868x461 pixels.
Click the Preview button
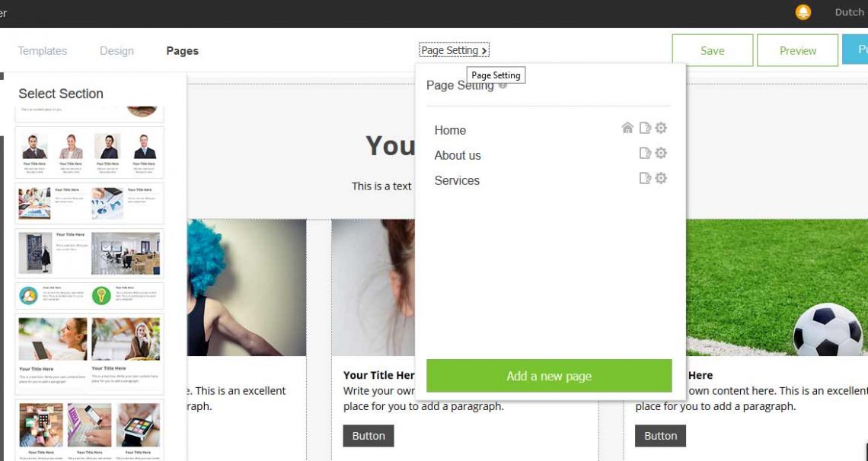pyautogui.click(x=798, y=50)
